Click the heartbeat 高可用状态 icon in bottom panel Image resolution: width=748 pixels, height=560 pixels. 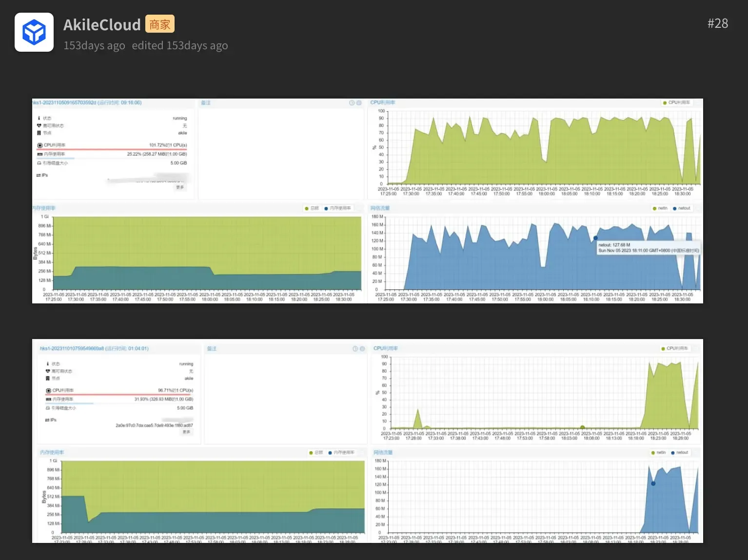48,371
